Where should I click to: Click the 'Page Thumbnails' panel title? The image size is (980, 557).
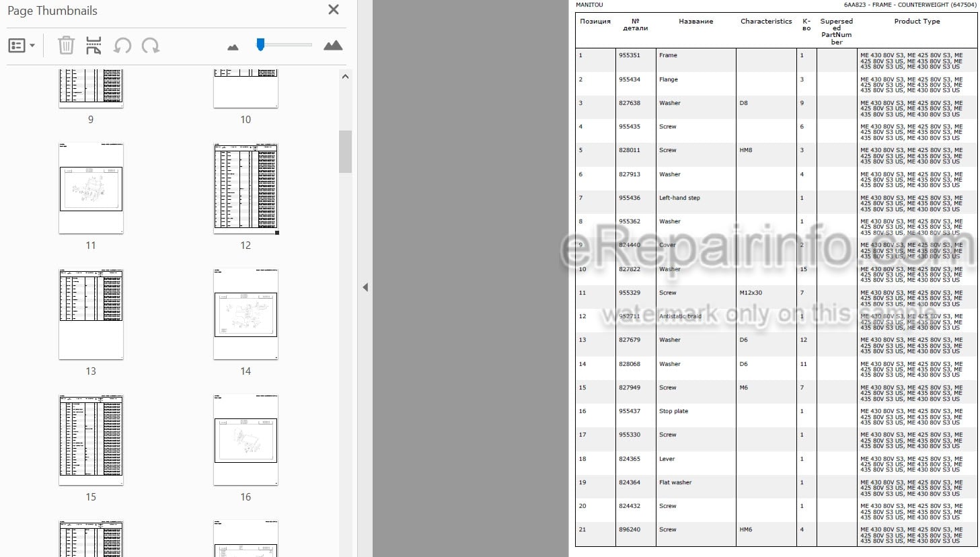tap(52, 11)
